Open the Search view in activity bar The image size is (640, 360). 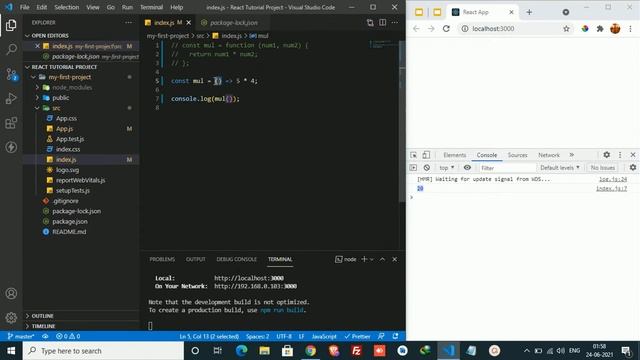(11, 50)
